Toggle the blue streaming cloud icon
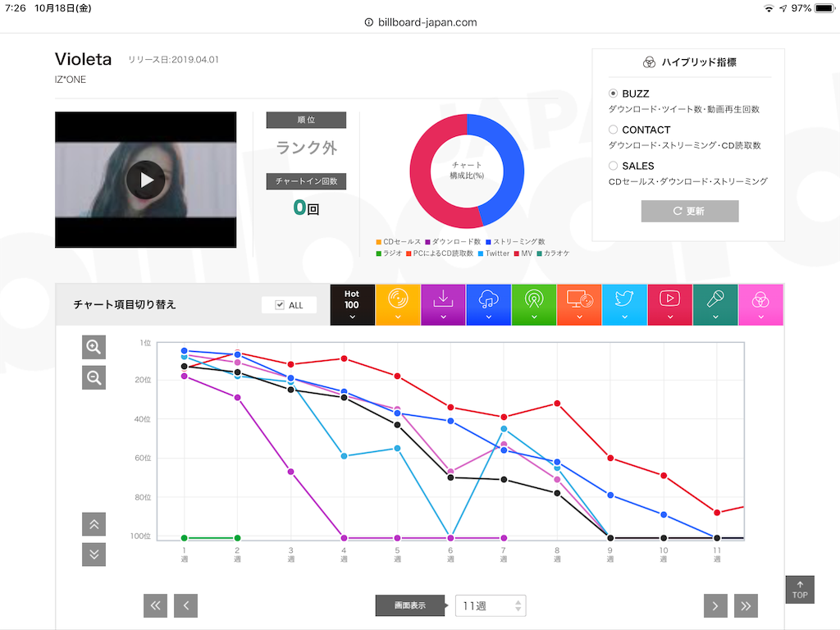 pos(489,305)
